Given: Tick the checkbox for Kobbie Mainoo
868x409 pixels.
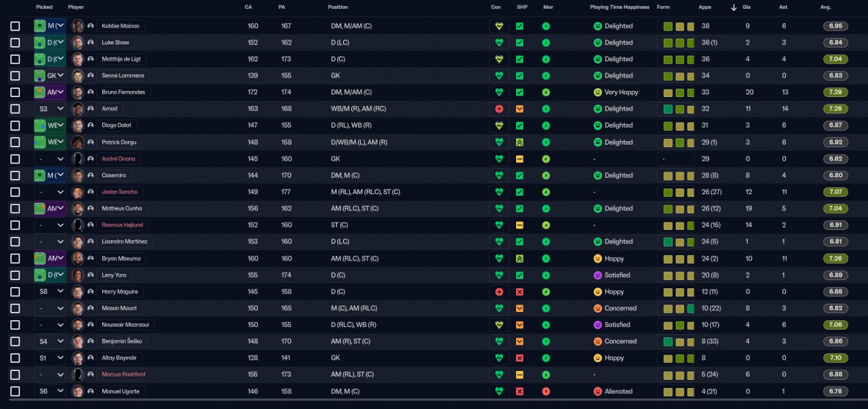Looking at the screenshot, I should pyautogui.click(x=15, y=26).
